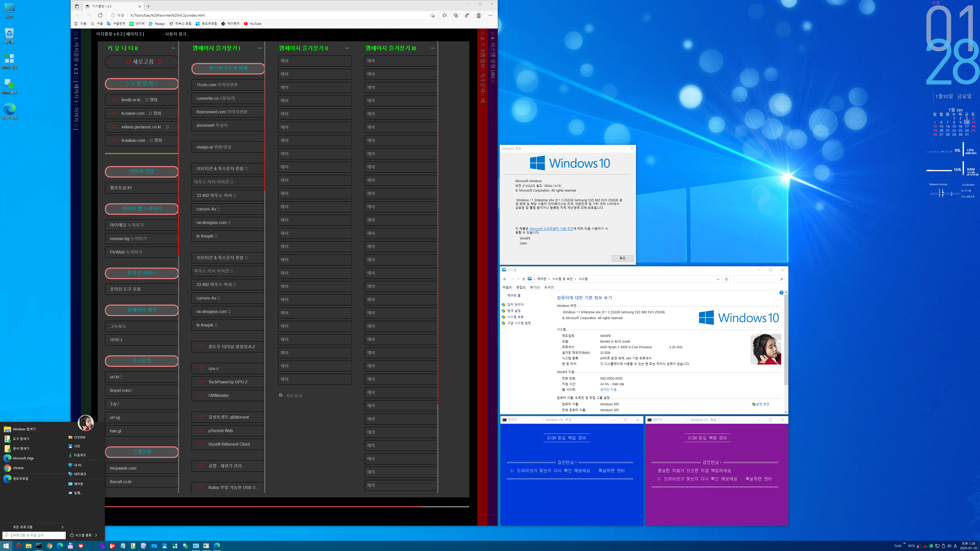Open recent locations dropdown in 시스템 window
The width and height of the screenshot is (980, 551).
tap(518, 279)
